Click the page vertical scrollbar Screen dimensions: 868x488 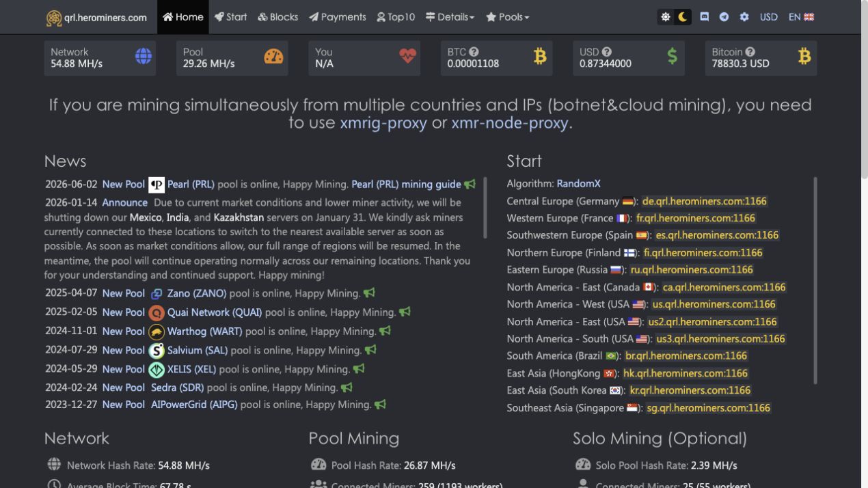pos(864,89)
